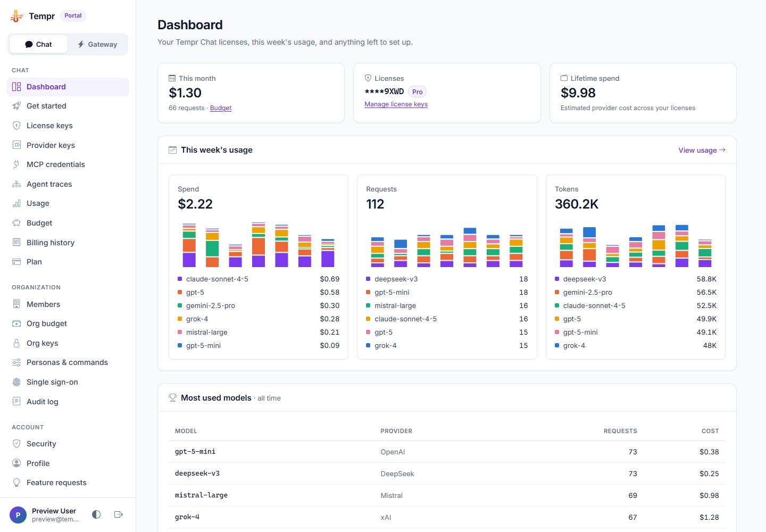Go to Agent traces
The image size is (766, 532).
click(68, 184)
